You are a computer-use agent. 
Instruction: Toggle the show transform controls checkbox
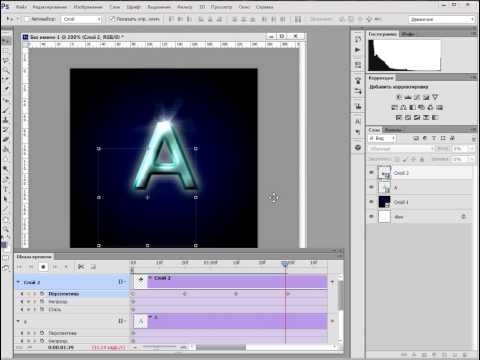[x=112, y=19]
